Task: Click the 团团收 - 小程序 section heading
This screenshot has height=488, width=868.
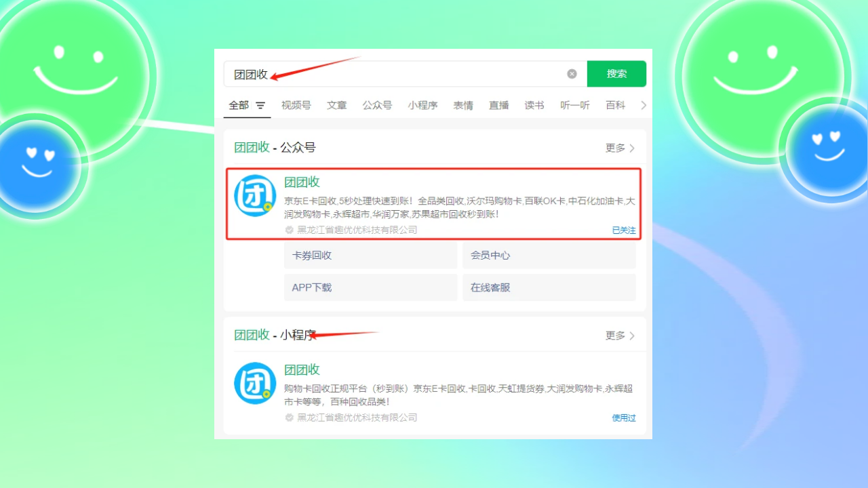Action: [x=275, y=335]
